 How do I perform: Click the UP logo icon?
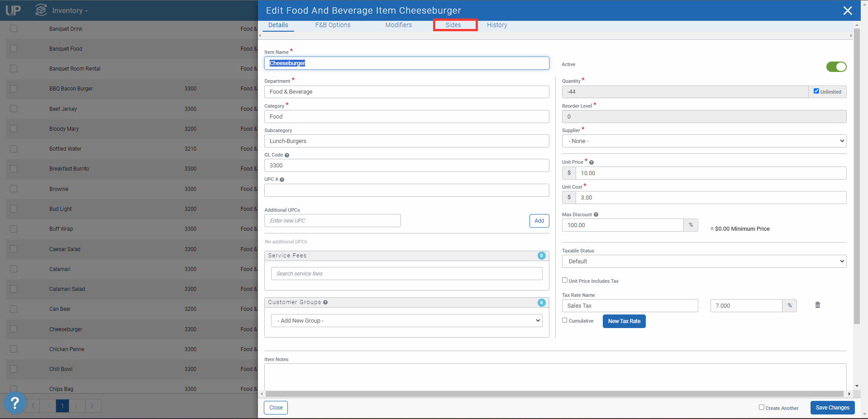(x=13, y=10)
